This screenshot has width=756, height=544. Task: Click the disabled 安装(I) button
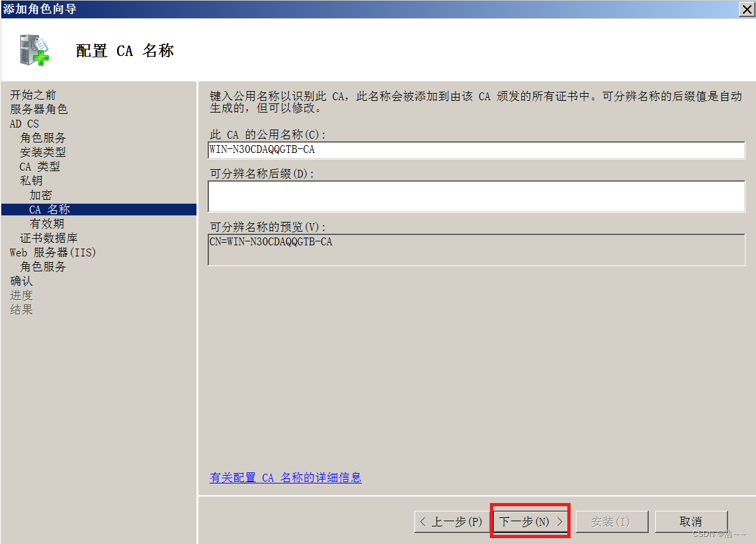612,522
